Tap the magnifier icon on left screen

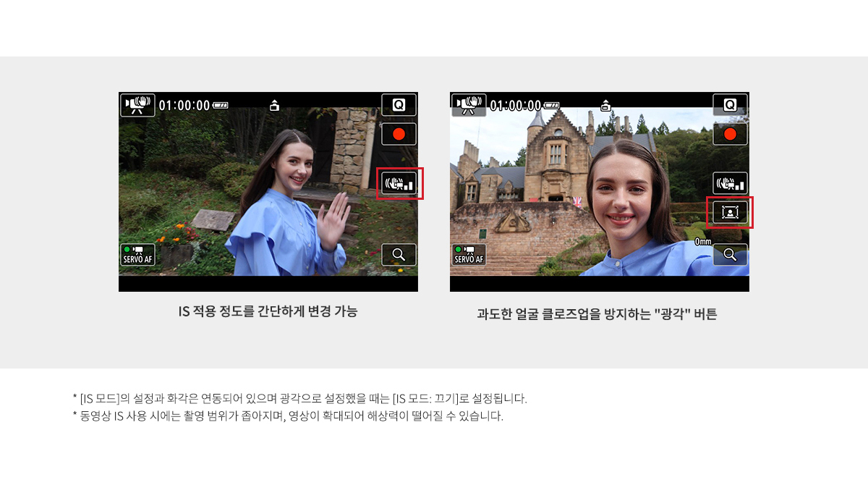coord(399,254)
